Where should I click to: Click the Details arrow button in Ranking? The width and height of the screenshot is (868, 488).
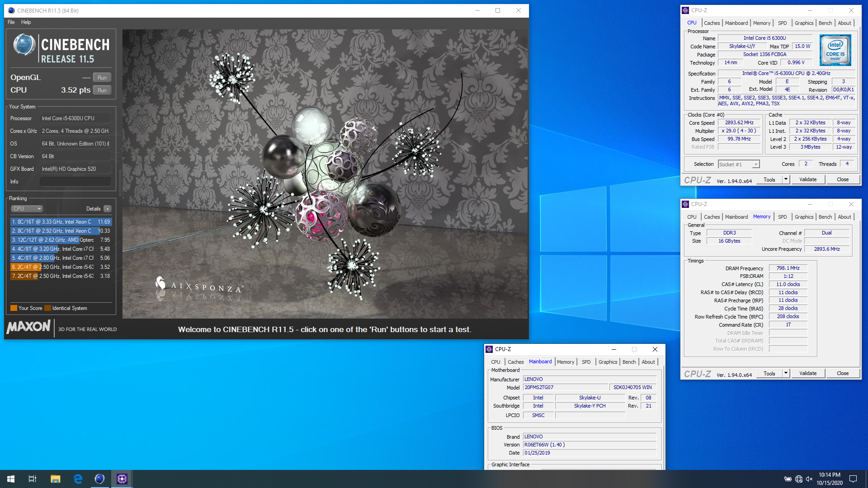tap(107, 209)
